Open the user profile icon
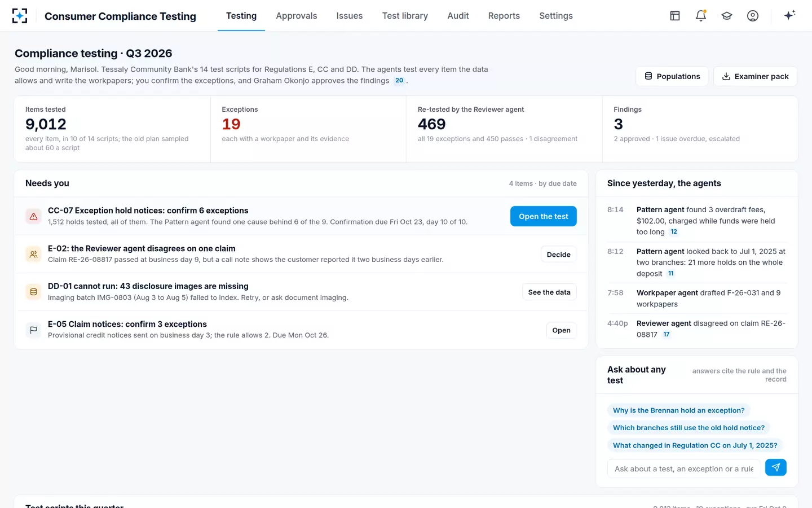Screen dimensions: 812x508 pos(753,16)
